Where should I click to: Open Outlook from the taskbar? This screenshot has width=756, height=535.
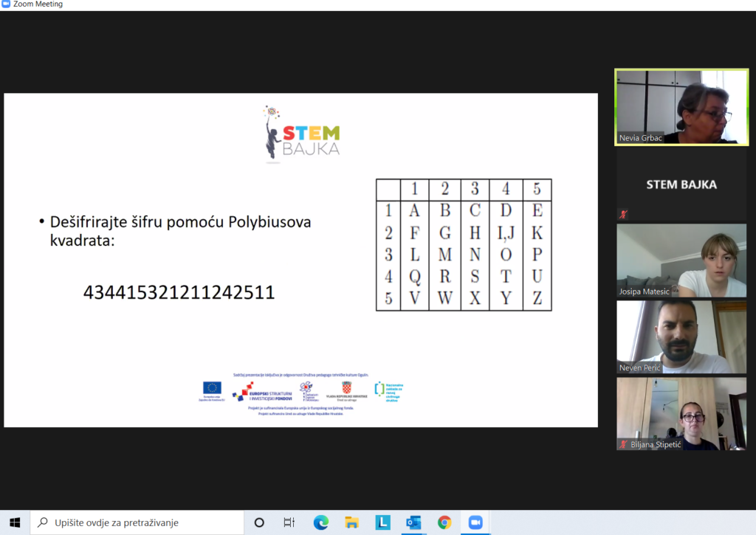[x=413, y=522]
